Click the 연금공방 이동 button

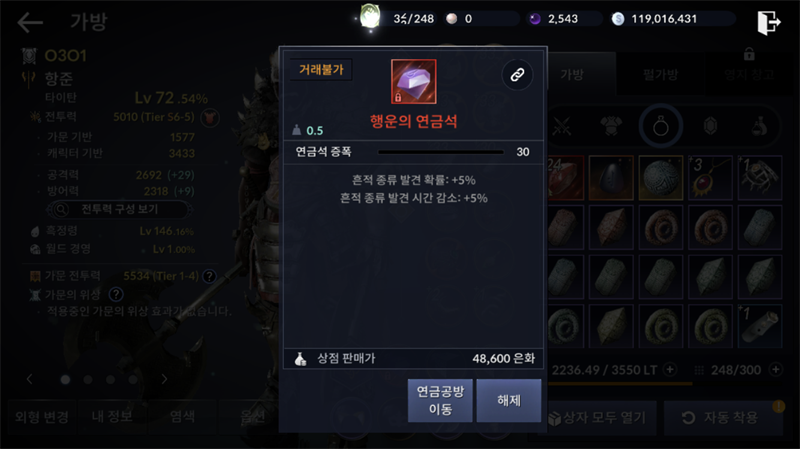coord(440,401)
